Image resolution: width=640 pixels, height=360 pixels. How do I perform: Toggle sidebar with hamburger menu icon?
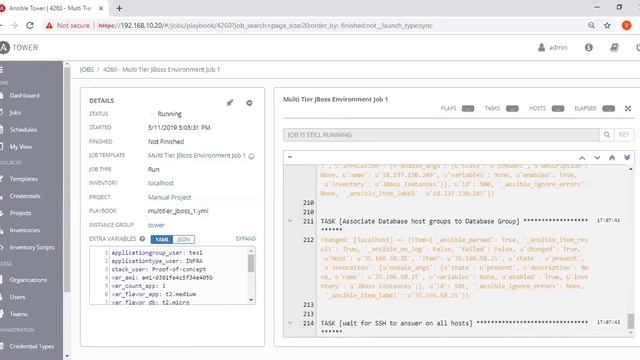[x=2, y=70]
